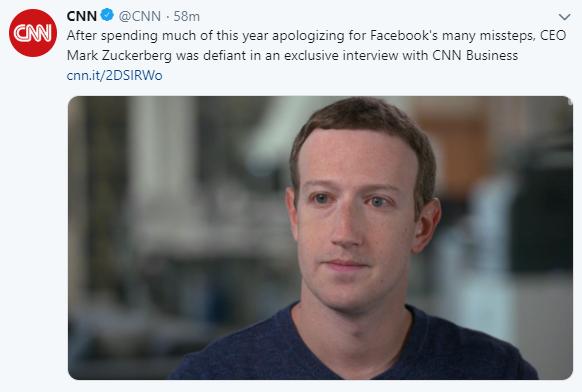Open the 58m timestamp permalink
Viewport: 582px width, 392px height.
pos(186,16)
